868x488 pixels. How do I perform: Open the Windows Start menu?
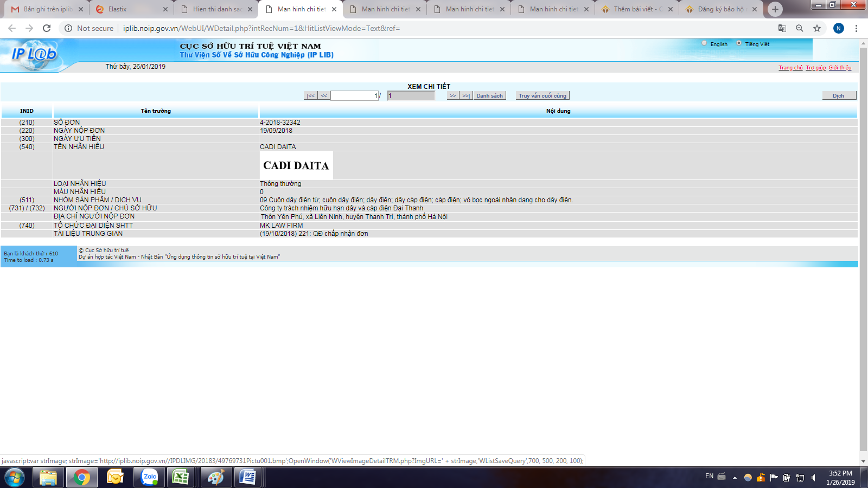click(x=15, y=477)
